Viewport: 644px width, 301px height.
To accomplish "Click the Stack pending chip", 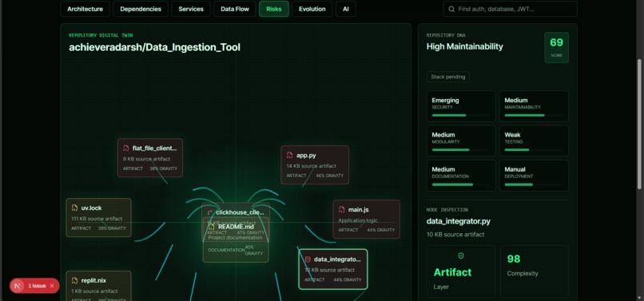I will tap(448, 77).
